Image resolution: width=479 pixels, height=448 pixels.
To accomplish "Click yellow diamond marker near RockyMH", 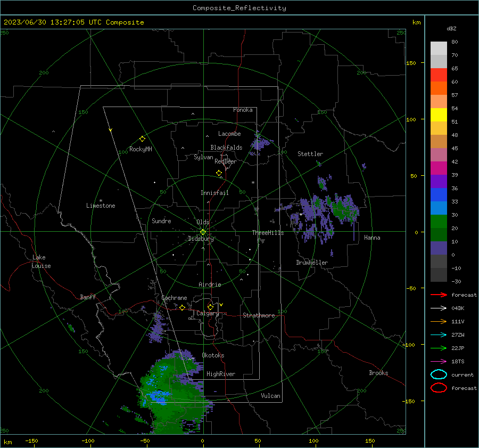I will pos(142,139).
